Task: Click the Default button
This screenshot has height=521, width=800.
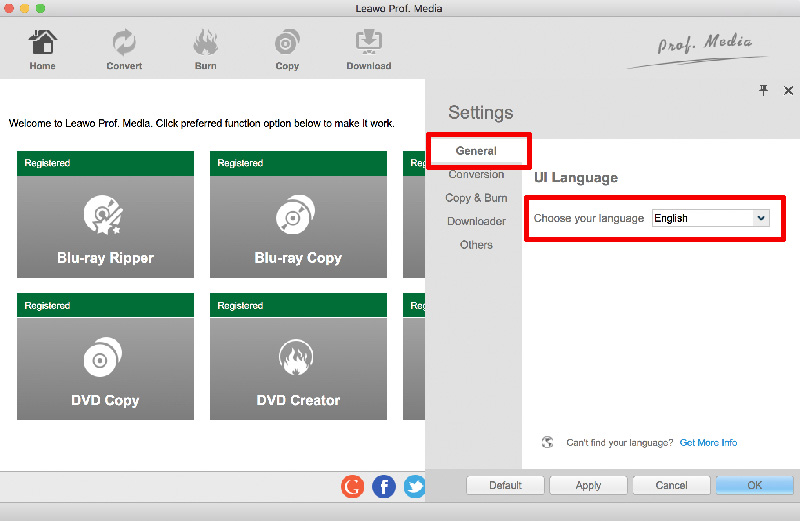Action: pyautogui.click(x=505, y=485)
